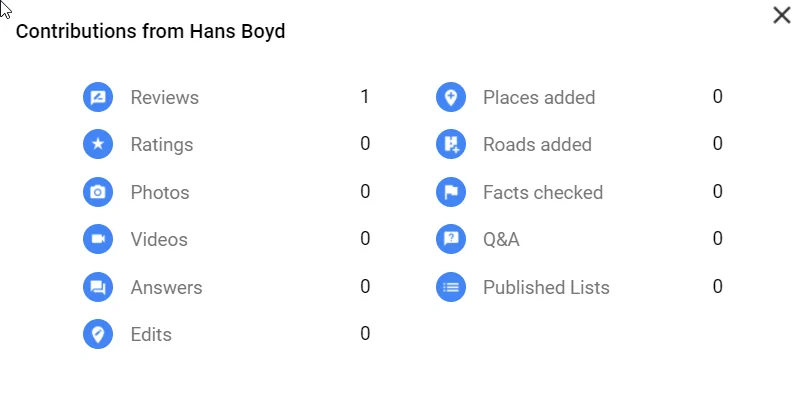Viewport: 809px width, 403px height.
Task: Open the Published Lists icon
Action: pyautogui.click(x=451, y=287)
